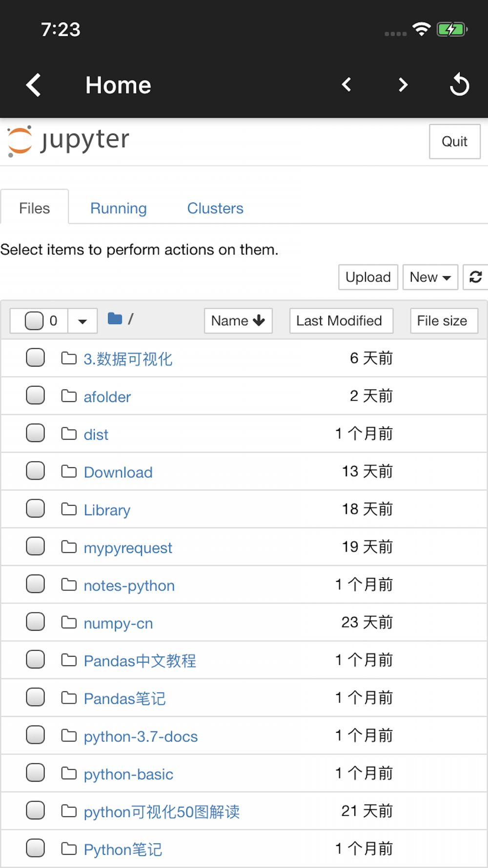Check the box for afolder
The height and width of the screenshot is (868, 488).
click(36, 395)
